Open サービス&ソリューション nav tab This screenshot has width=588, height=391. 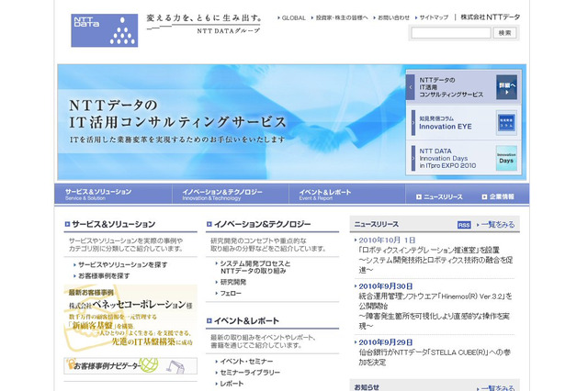coord(113,194)
